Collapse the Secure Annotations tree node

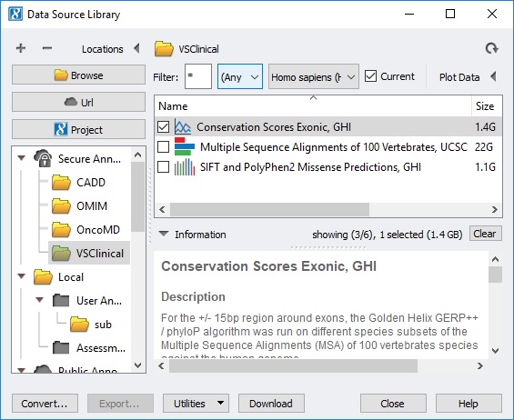(x=22, y=158)
